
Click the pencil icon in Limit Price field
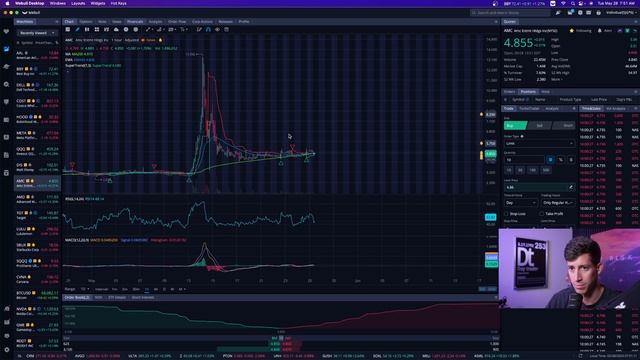point(571,187)
